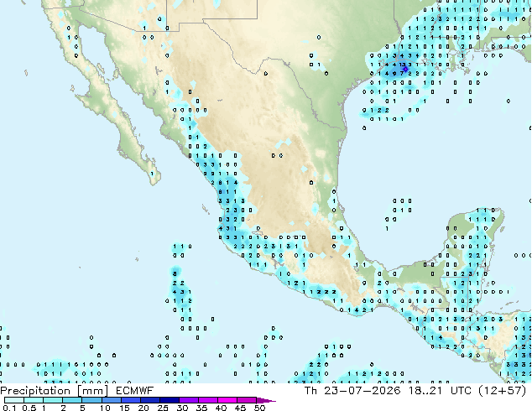Click the magenta peak precipitation marker
The image size is (532, 411).
pyautogui.click(x=405, y=69)
